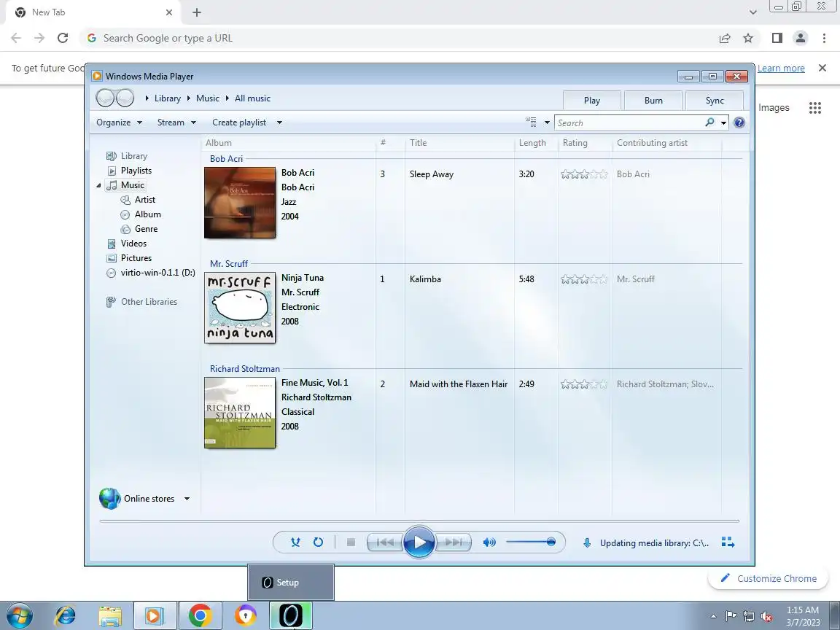840x630 pixels.
Task: Select All music in the breadcrumb
Action: (x=252, y=98)
